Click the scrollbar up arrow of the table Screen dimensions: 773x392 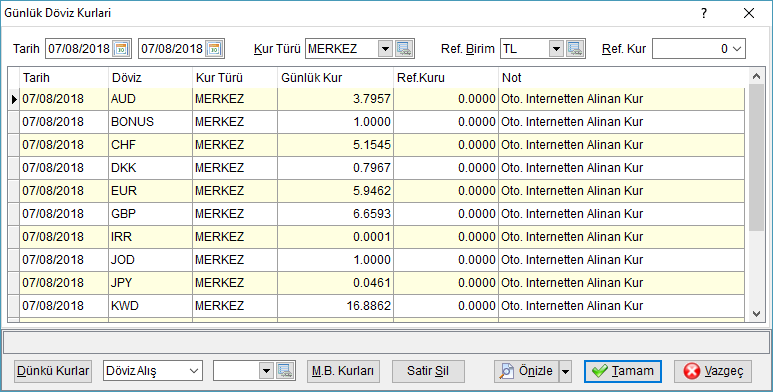(756, 75)
